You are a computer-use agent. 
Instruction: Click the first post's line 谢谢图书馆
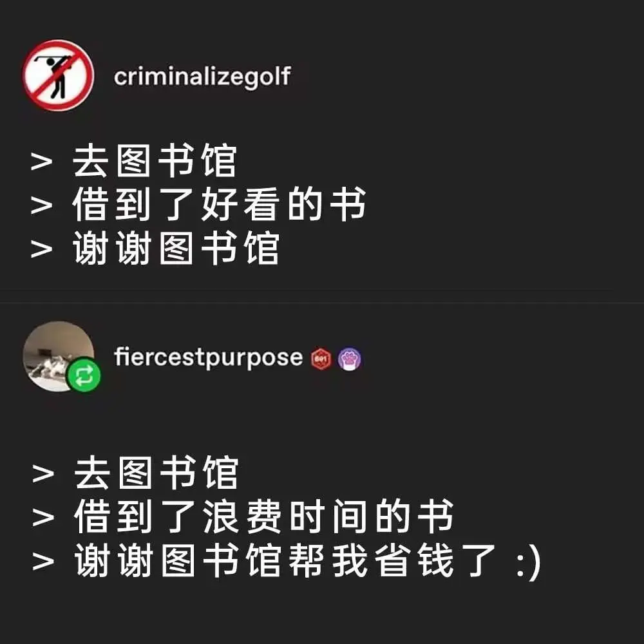pos(176,248)
